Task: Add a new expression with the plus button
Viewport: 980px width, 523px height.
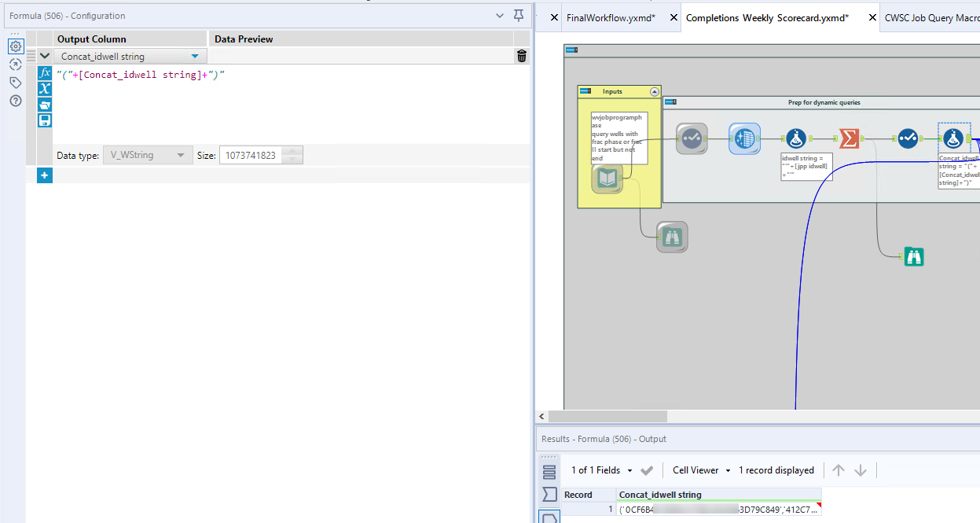Action: pos(44,175)
